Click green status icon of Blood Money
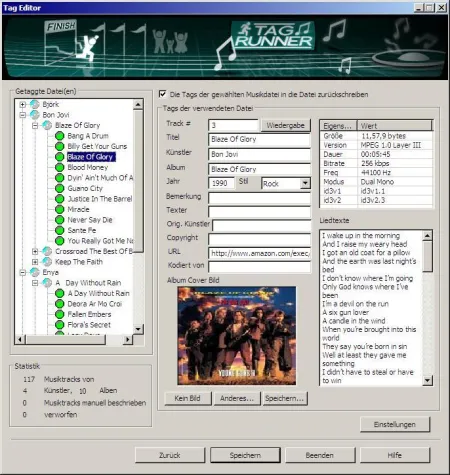Viewport: 450px width, 475px height. pos(60,167)
